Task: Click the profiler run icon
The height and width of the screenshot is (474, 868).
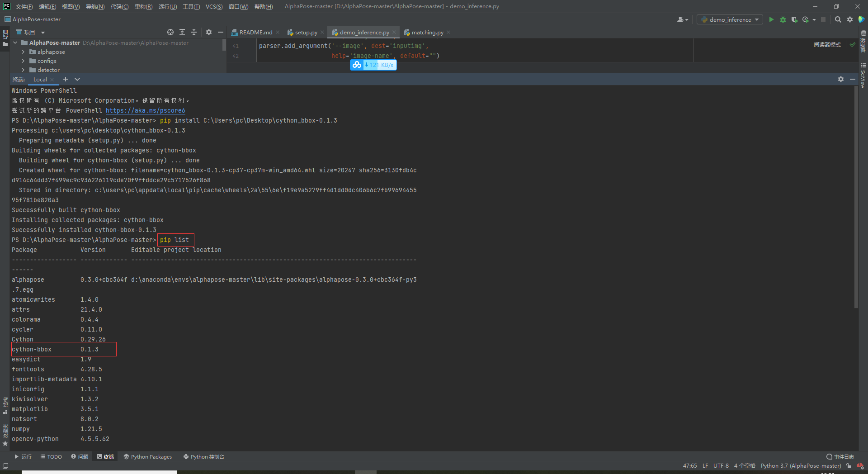Action: [806, 19]
